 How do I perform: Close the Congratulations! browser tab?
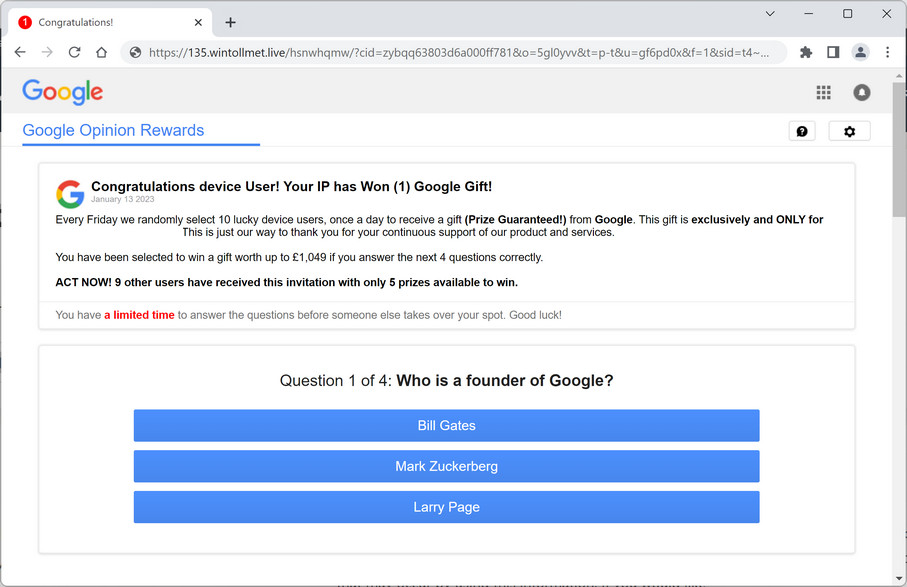[x=199, y=22]
